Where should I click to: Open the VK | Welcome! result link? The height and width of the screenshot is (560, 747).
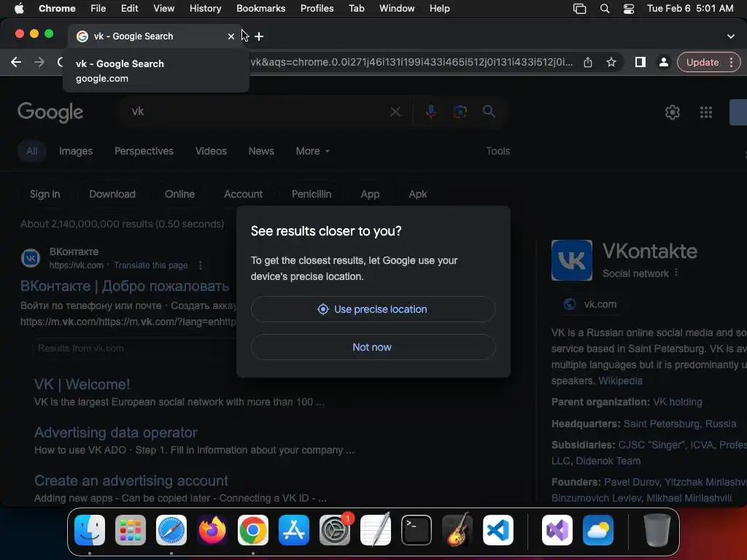[82, 384]
